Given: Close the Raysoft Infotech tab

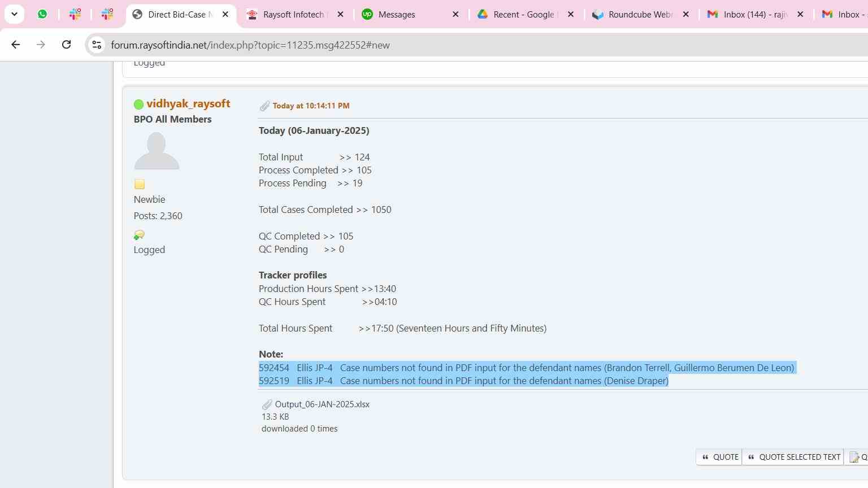Looking at the screenshot, I should click(x=340, y=15).
